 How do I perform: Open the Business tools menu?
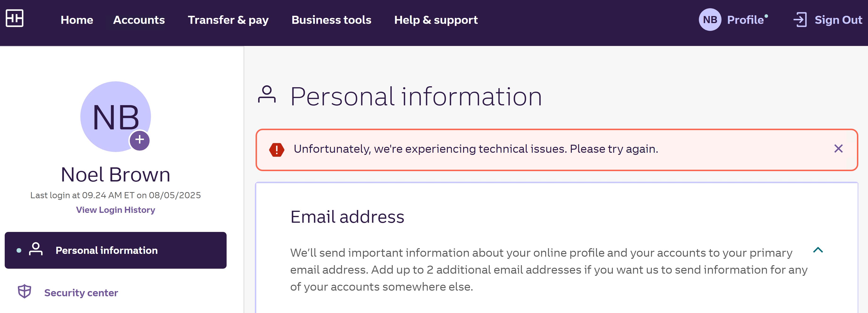331,20
